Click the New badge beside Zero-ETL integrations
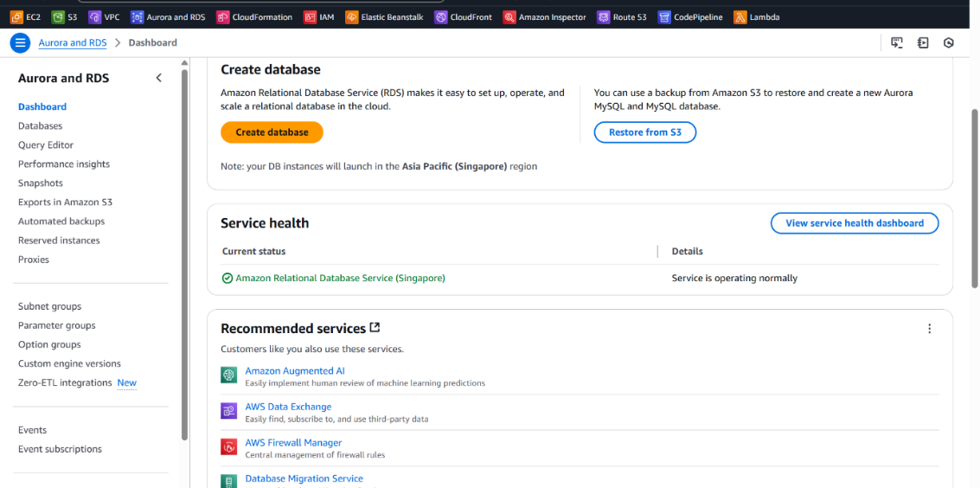The image size is (980, 488). tap(127, 382)
